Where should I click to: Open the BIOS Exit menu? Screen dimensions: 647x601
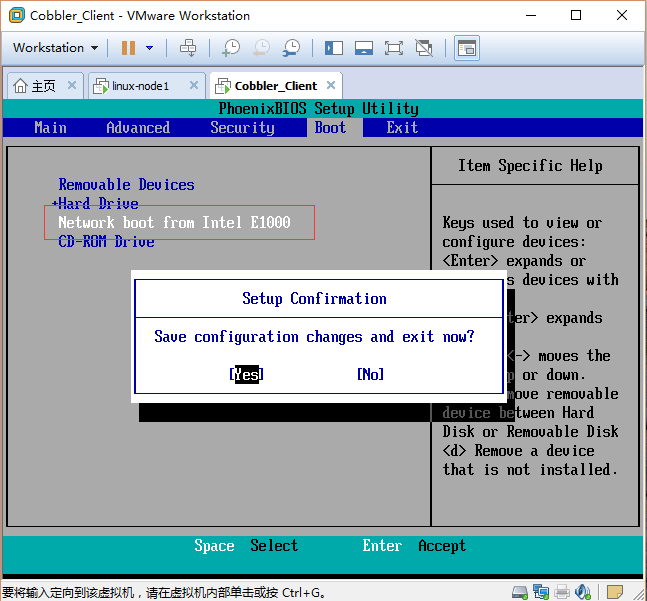[x=402, y=127]
